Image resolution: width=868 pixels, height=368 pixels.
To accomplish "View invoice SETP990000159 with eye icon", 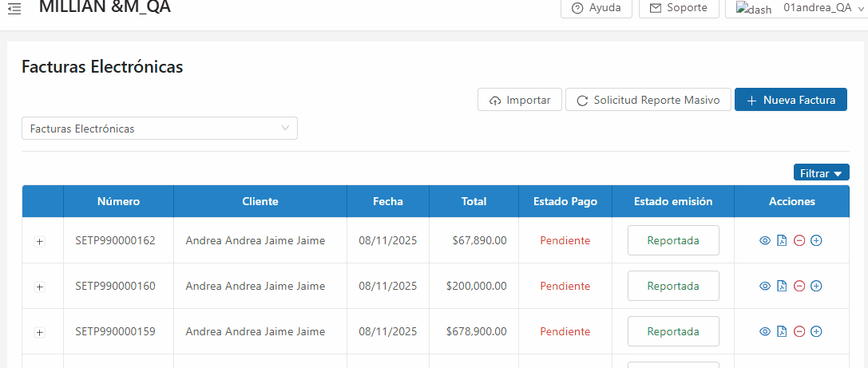I will click(x=764, y=331).
